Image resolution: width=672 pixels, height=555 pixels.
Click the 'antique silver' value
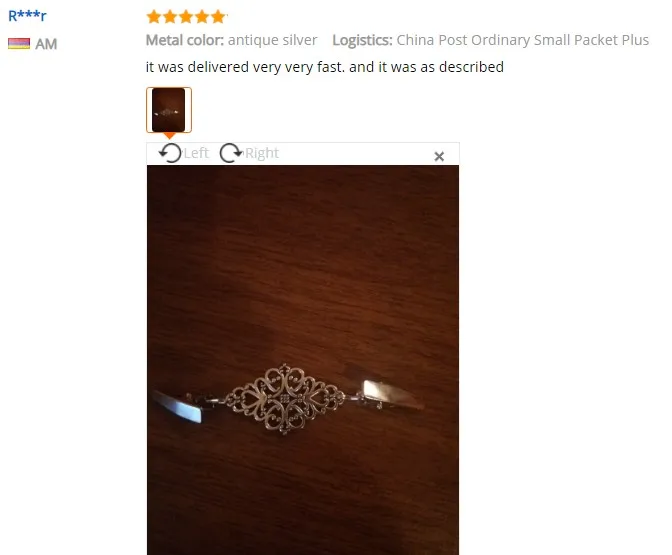tap(272, 40)
